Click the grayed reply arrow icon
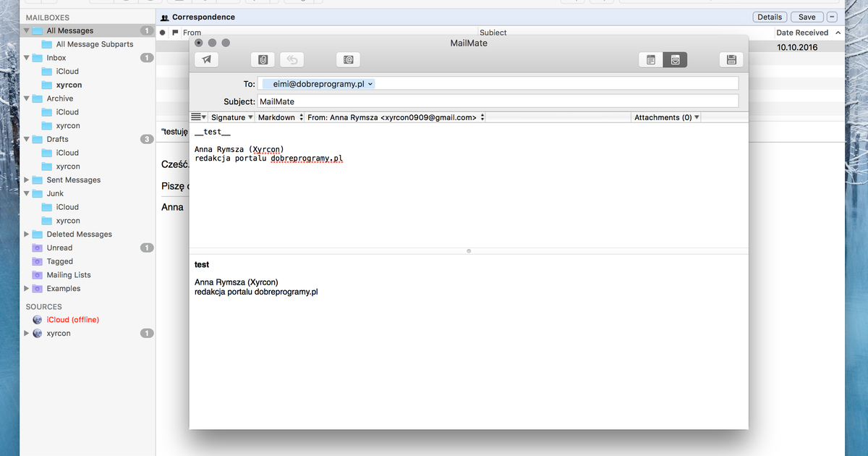868x456 pixels. (292, 60)
